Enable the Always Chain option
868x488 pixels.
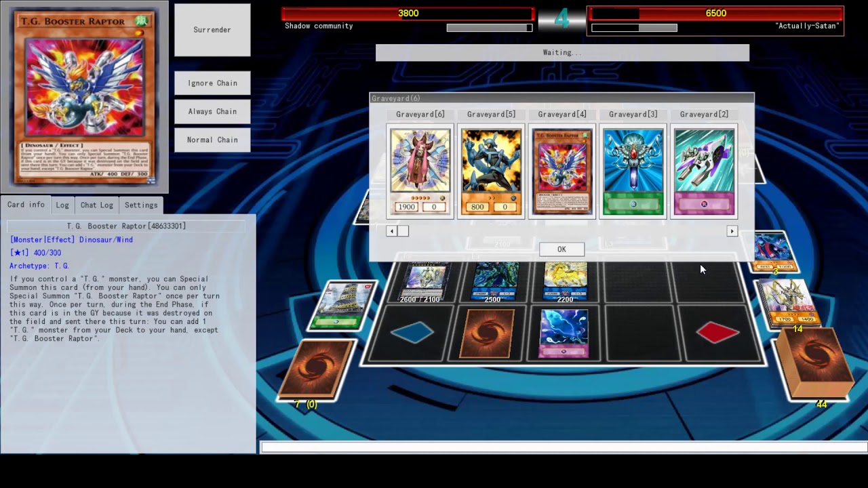coord(212,111)
